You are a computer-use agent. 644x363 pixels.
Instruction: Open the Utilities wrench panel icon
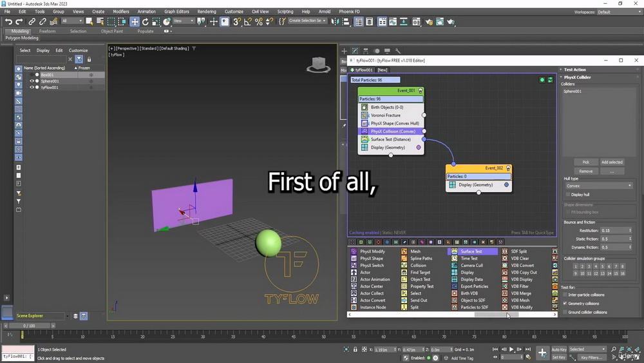[397, 51]
